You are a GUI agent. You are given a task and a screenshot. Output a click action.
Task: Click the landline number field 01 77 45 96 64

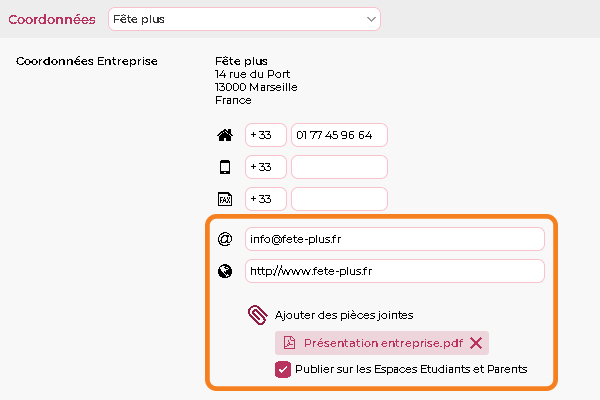tap(339, 135)
